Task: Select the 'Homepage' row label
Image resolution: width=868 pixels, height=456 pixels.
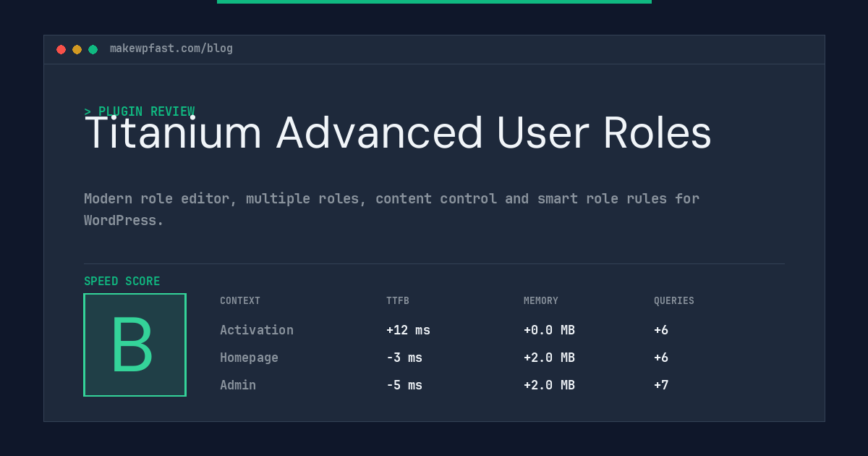Action: tap(249, 358)
